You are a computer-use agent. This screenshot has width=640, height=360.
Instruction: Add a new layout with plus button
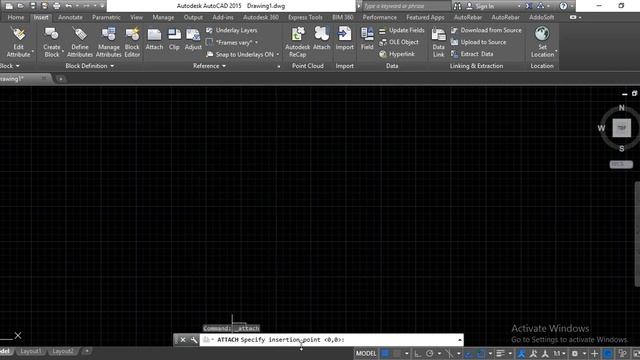(87, 351)
